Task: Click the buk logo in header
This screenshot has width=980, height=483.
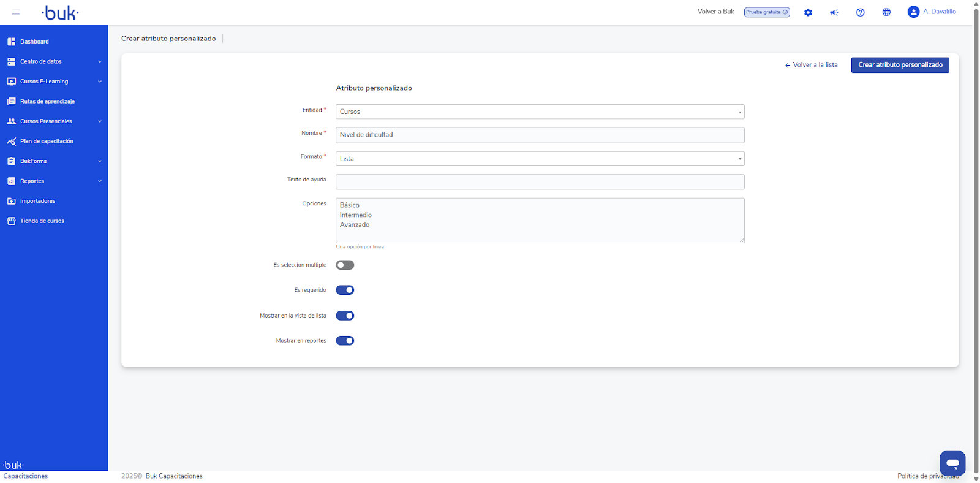Action: pyautogui.click(x=60, y=13)
